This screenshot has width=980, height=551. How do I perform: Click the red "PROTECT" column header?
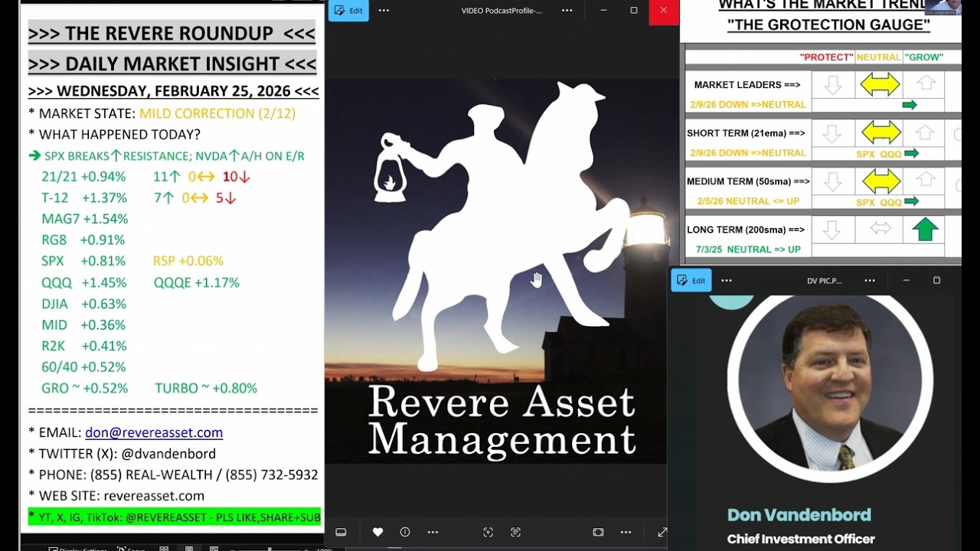point(826,57)
